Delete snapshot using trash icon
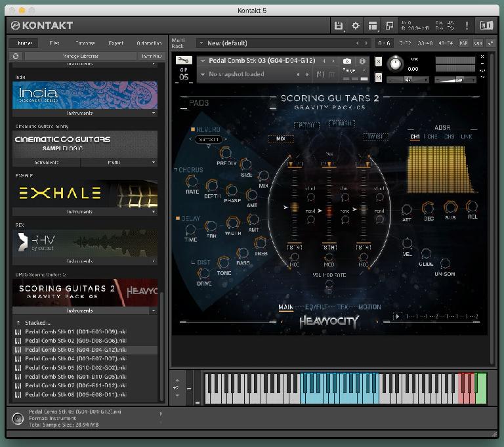The height and width of the screenshot is (447, 504). coord(331,74)
